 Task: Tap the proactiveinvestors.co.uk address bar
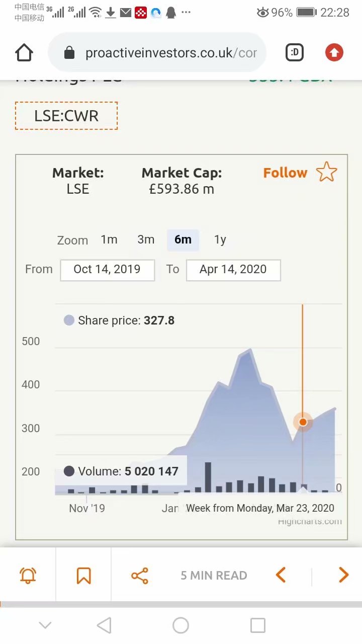coord(157,52)
